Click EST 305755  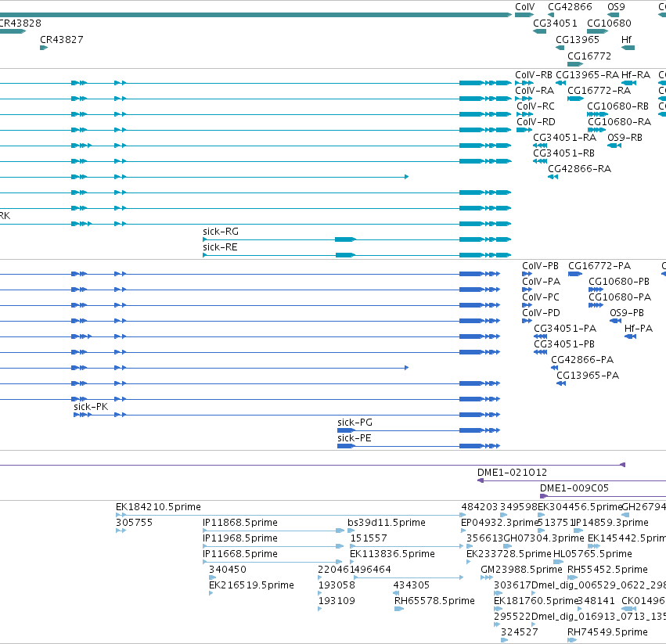pyautogui.click(x=135, y=523)
